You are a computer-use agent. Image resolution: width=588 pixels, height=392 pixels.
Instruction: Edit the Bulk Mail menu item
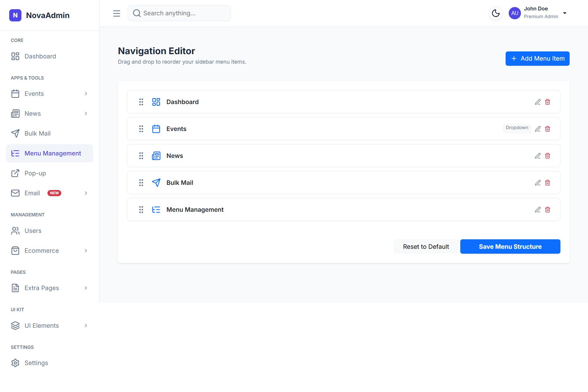tap(537, 183)
